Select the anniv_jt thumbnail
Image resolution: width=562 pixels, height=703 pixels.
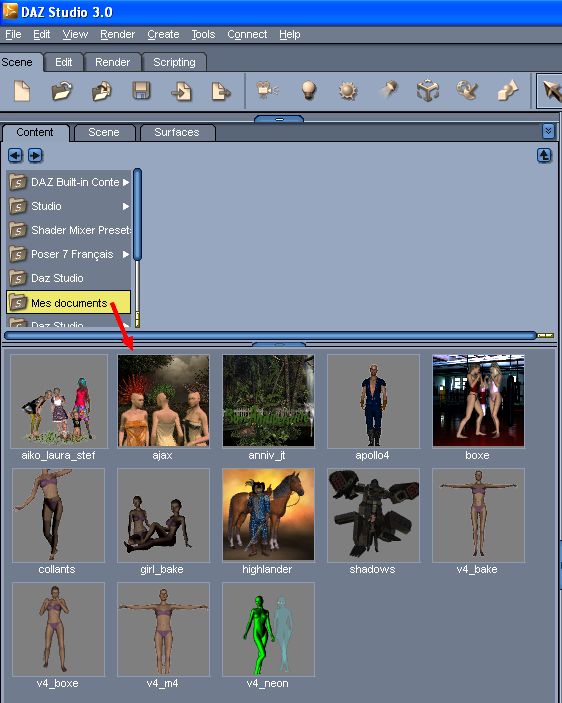[x=268, y=401]
